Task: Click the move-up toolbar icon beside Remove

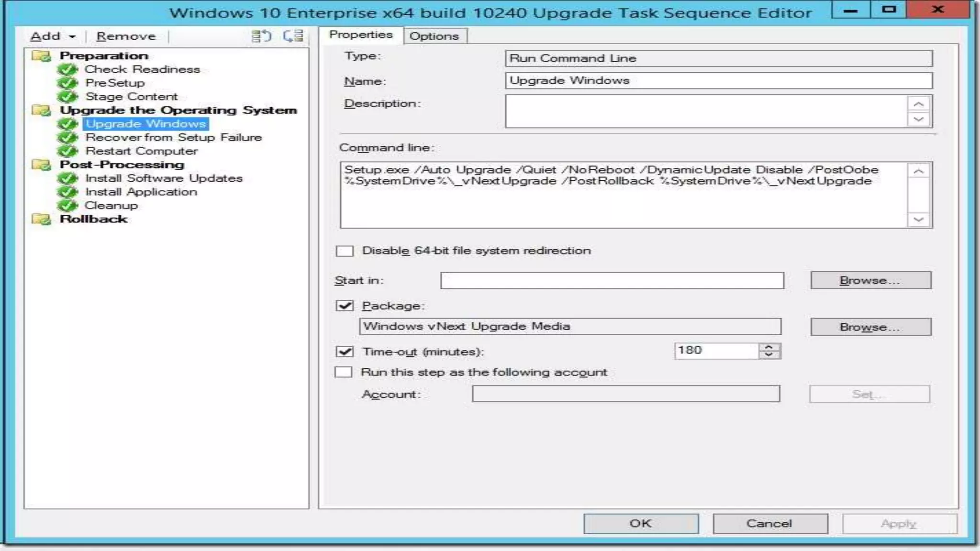Action: pyautogui.click(x=261, y=36)
